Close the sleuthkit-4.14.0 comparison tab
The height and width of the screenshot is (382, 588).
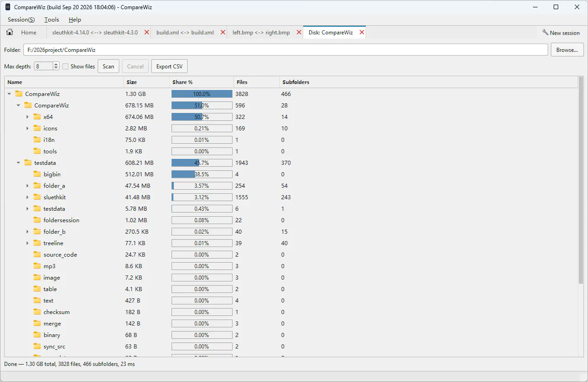[x=147, y=33]
